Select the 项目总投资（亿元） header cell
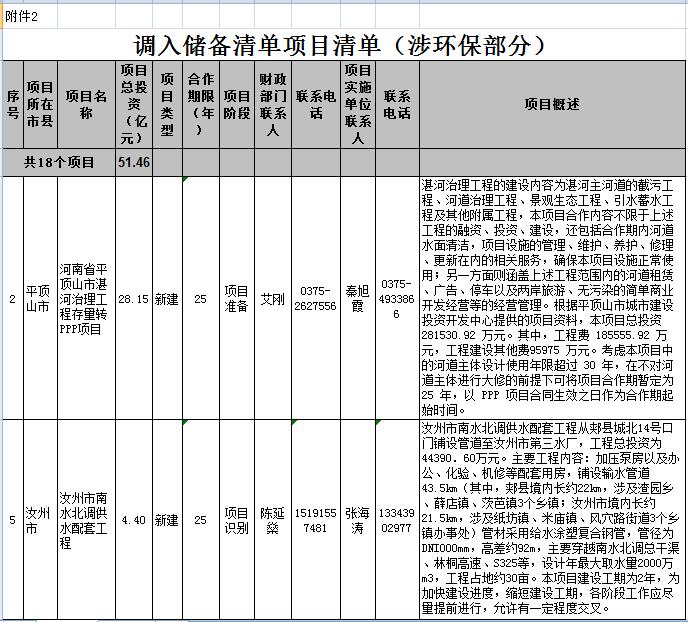The image size is (688, 622). [x=134, y=105]
